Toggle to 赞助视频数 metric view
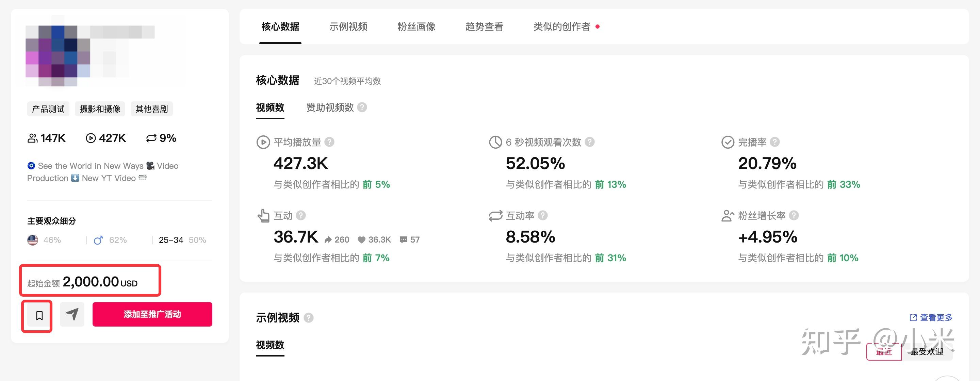This screenshot has width=980, height=381. tap(329, 107)
